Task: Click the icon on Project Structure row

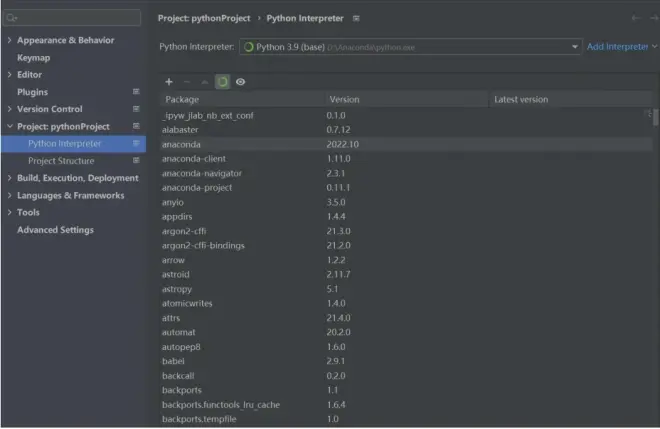Action: coord(136,160)
